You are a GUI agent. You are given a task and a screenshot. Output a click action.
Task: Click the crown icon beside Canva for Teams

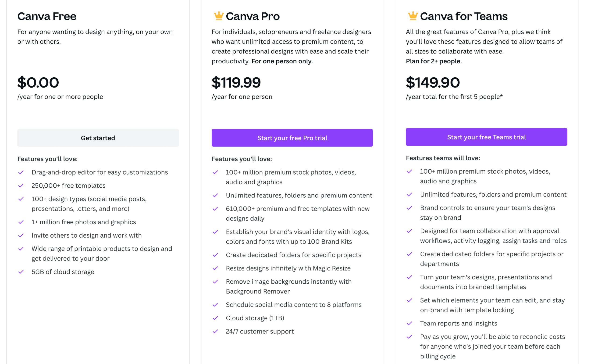coord(413,16)
